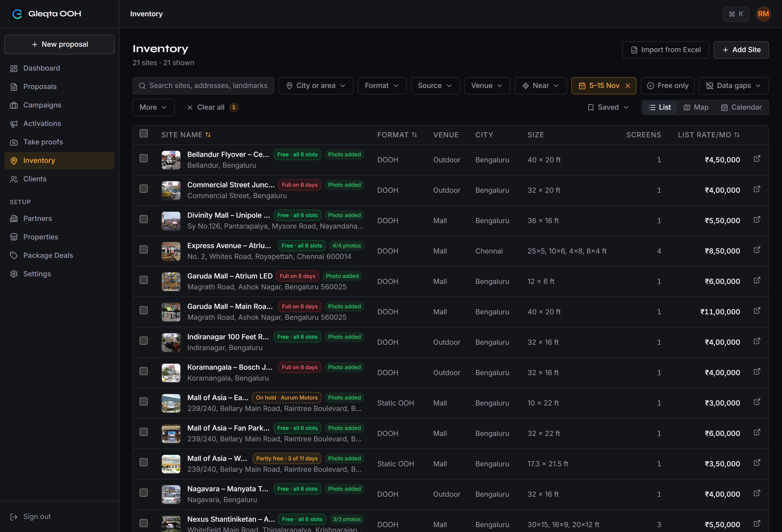782x532 pixels.
Task: Sort by List Rate/Mo arrows
Action: pyautogui.click(x=737, y=135)
